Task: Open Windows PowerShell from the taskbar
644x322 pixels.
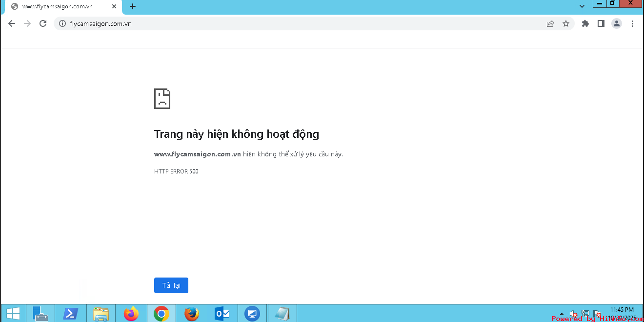Action: click(70, 314)
